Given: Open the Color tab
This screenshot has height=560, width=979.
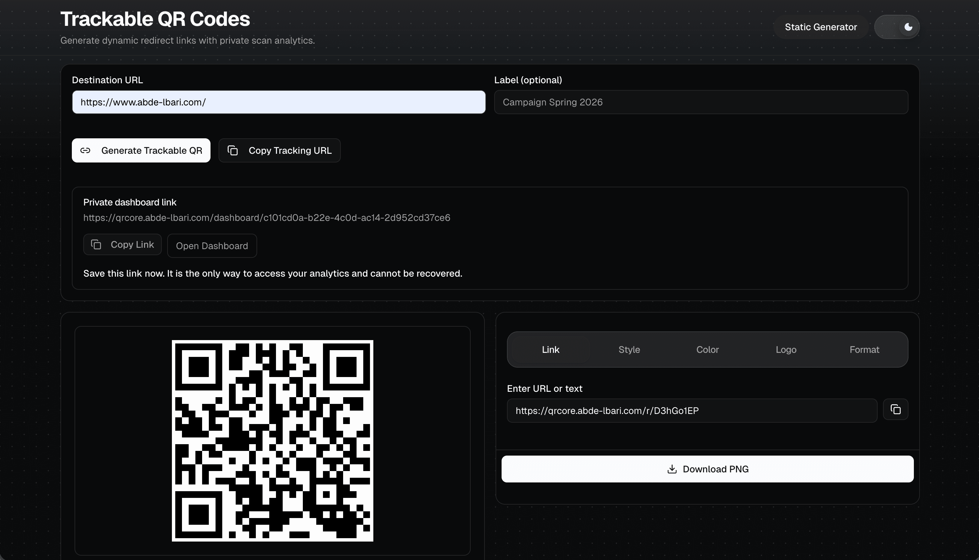Looking at the screenshot, I should point(707,349).
